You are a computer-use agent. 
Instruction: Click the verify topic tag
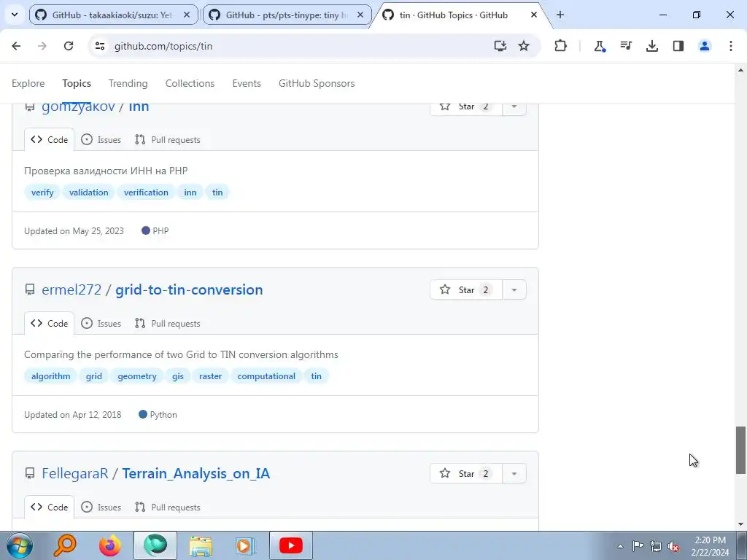(x=42, y=192)
